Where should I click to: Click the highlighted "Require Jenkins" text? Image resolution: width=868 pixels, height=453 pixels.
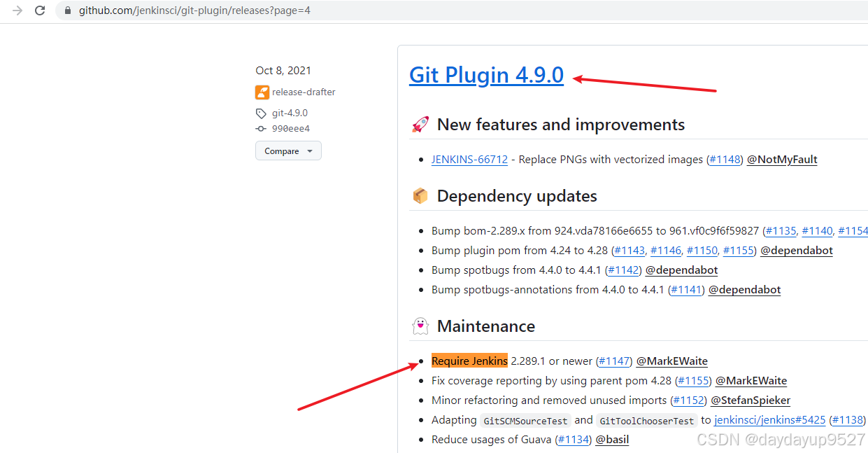click(469, 361)
